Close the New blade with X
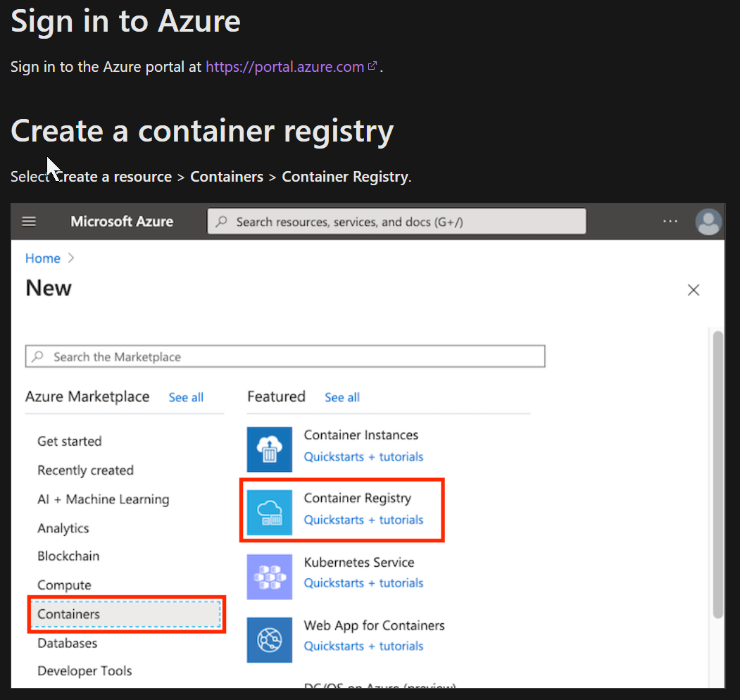 (x=694, y=290)
